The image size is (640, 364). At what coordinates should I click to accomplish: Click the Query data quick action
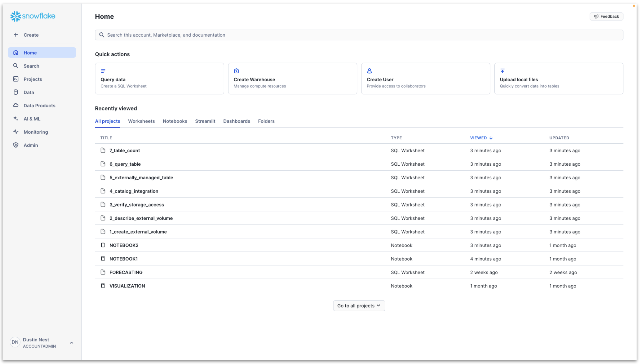pos(159,78)
